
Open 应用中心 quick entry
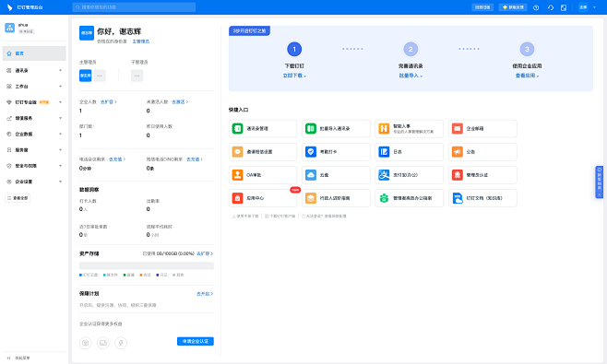pyautogui.click(x=263, y=198)
